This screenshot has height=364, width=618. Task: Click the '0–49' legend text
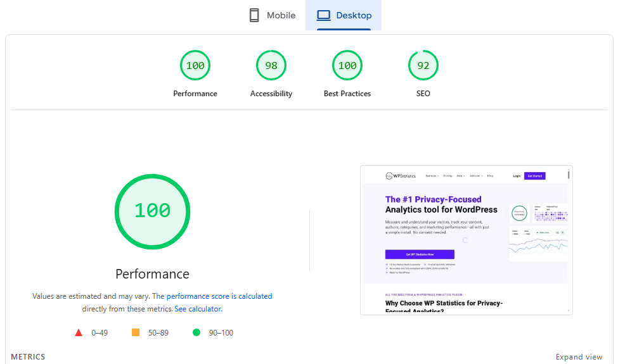pos(100,333)
